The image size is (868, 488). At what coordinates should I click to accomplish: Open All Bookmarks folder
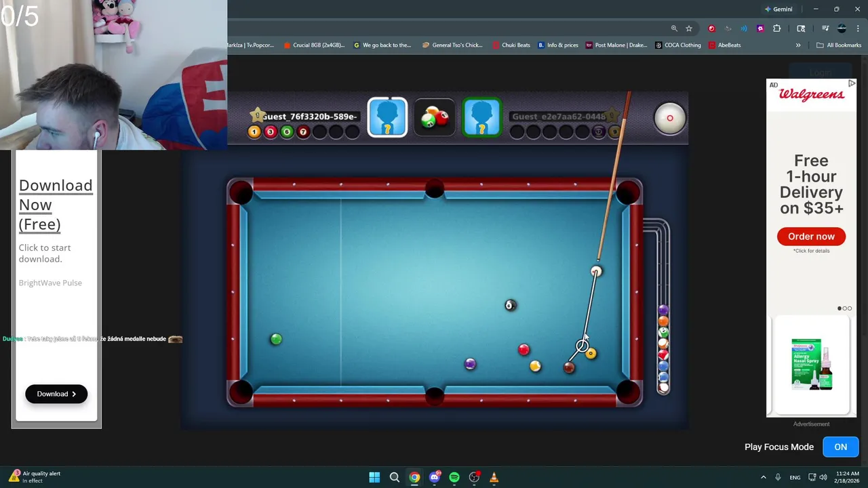pyautogui.click(x=839, y=45)
